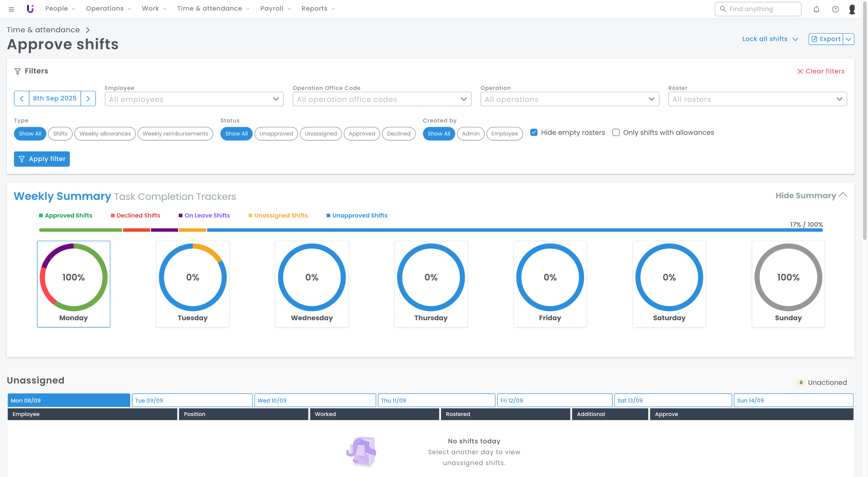This screenshot has height=477, width=868.
Task: Click the weekly completion progress bar
Action: click(431, 230)
